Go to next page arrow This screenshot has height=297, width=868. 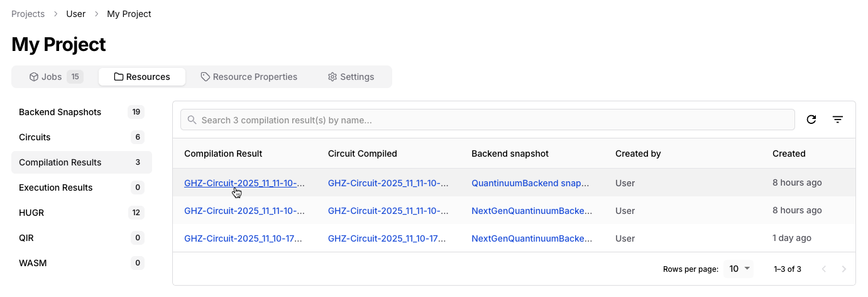point(844,269)
